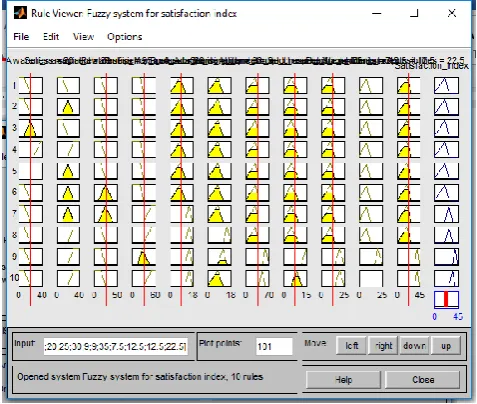Close the Rule Viewer window via X
The width and height of the screenshot is (477, 404).
coord(452,13)
